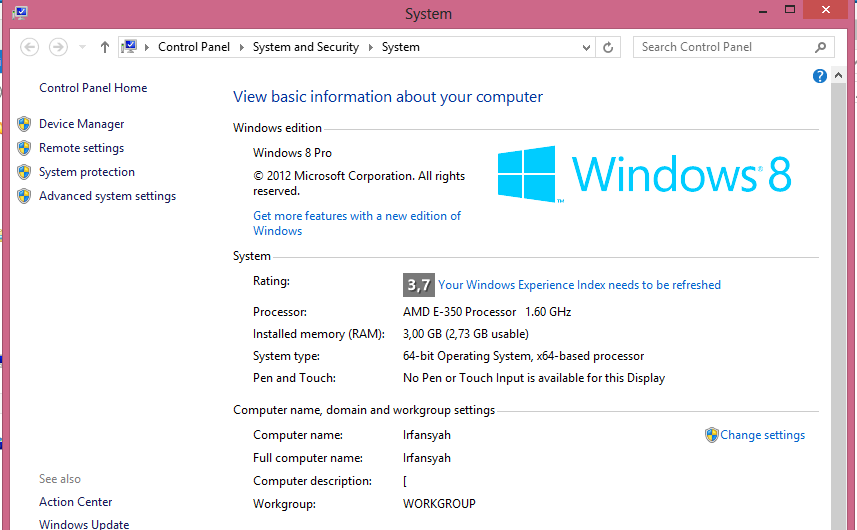Maximize the System window
The width and height of the screenshot is (857, 530).
coord(789,10)
